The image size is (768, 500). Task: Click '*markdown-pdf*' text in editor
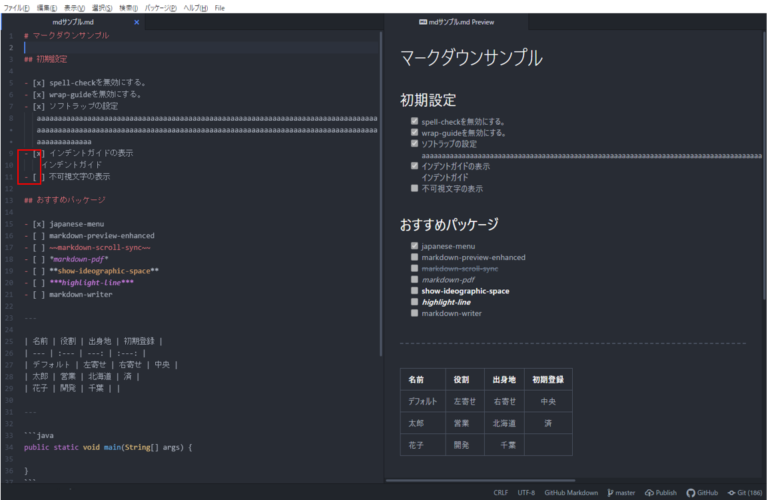click(78, 259)
